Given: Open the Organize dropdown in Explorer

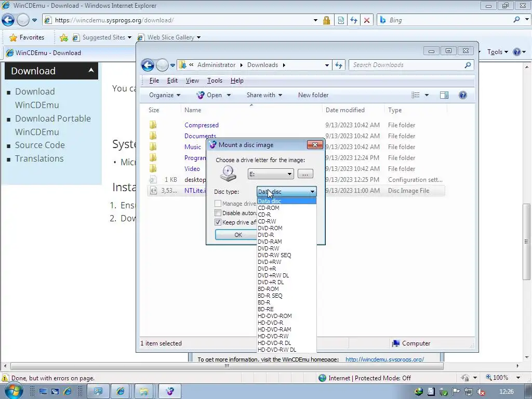Looking at the screenshot, I should tap(165, 95).
